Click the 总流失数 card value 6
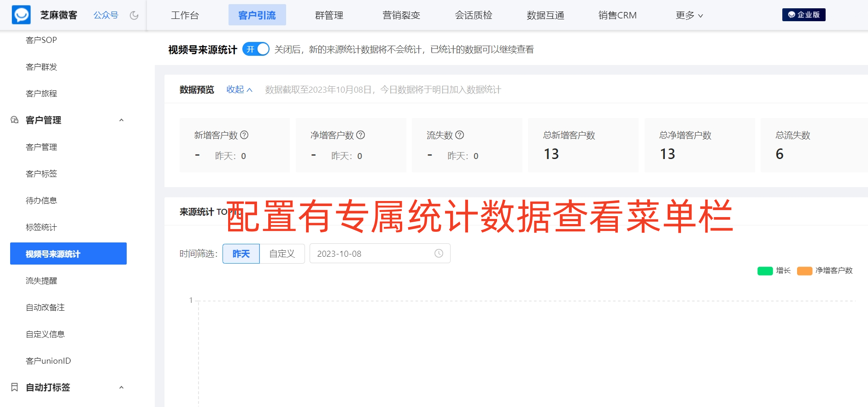The height and width of the screenshot is (407, 868). [780, 154]
